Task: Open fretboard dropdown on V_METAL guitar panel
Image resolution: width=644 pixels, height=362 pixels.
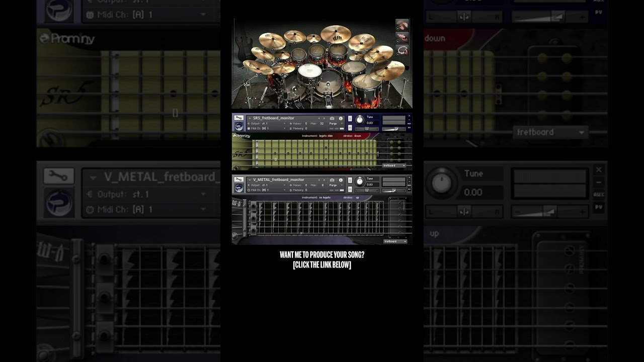Action: [x=395, y=241]
